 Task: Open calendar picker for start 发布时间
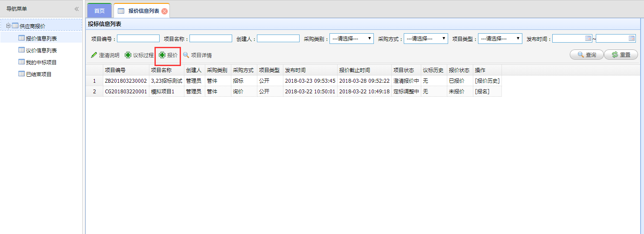(x=588, y=38)
